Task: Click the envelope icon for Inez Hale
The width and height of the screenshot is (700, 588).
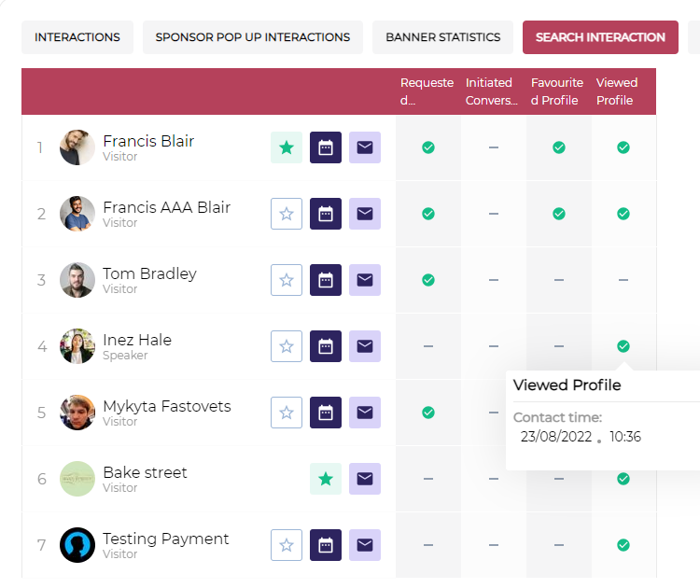Action: click(365, 346)
